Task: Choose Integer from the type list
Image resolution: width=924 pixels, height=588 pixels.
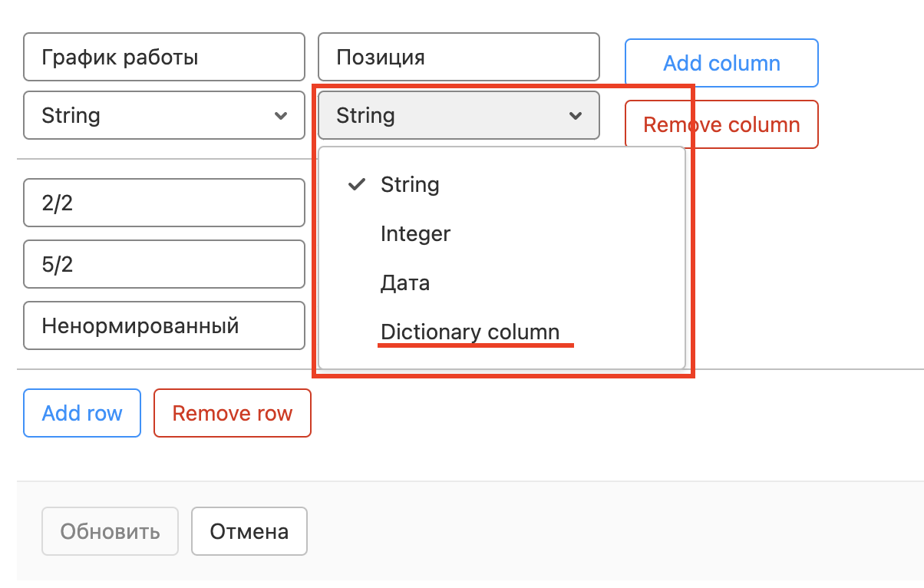Action: coord(415,234)
